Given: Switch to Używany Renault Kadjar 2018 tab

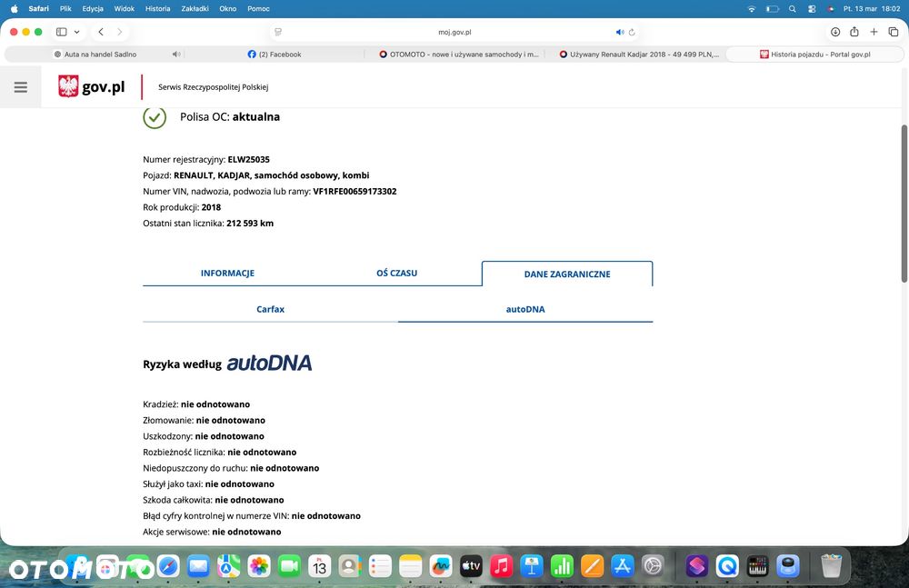Looking at the screenshot, I should tap(639, 54).
